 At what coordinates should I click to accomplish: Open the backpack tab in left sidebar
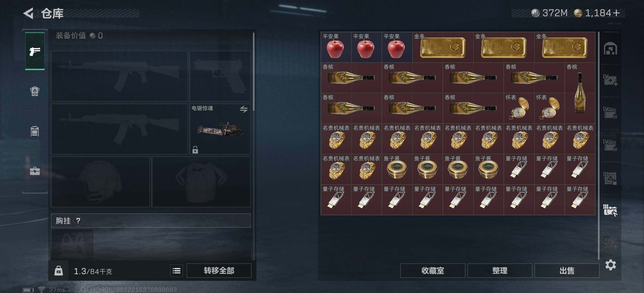coord(35,91)
